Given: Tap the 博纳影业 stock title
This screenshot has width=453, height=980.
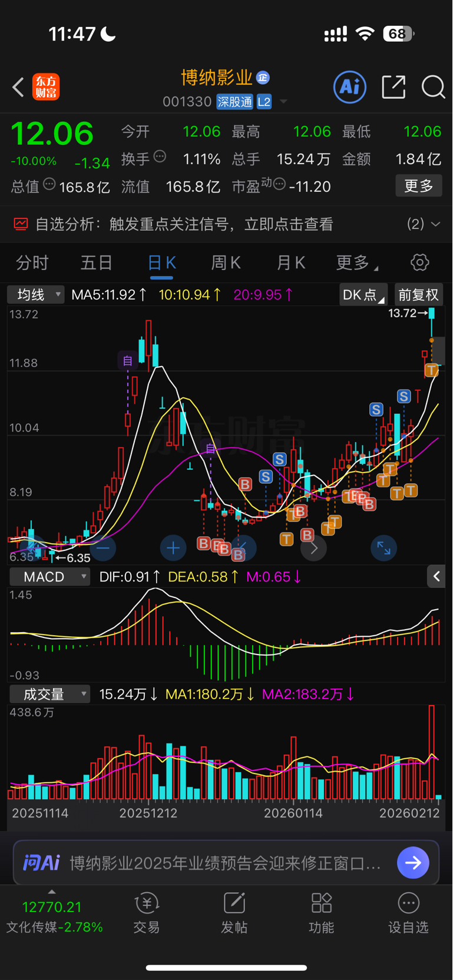Looking at the screenshot, I should pos(217,78).
